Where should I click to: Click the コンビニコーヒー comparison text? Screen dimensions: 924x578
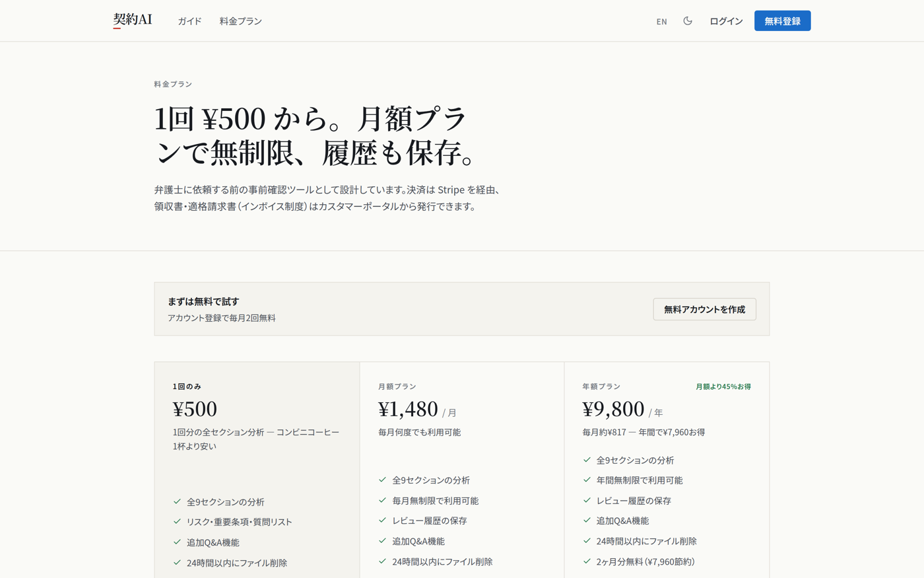(256, 439)
